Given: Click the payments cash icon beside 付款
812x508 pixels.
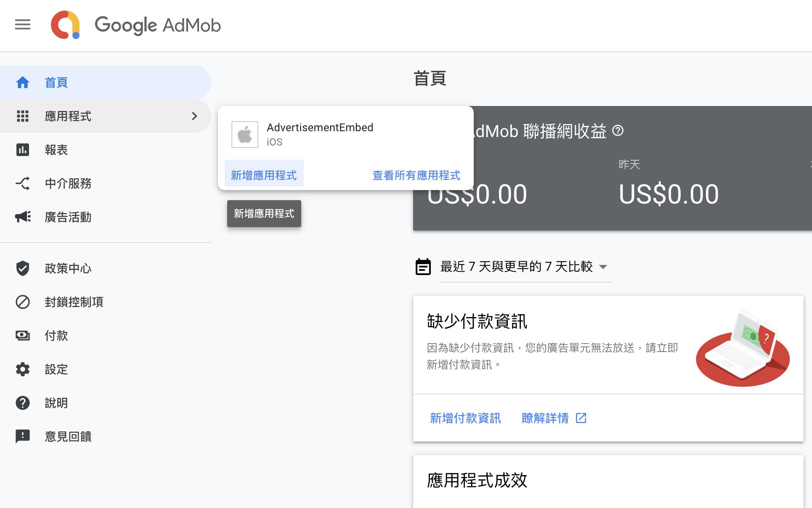Looking at the screenshot, I should (23, 336).
